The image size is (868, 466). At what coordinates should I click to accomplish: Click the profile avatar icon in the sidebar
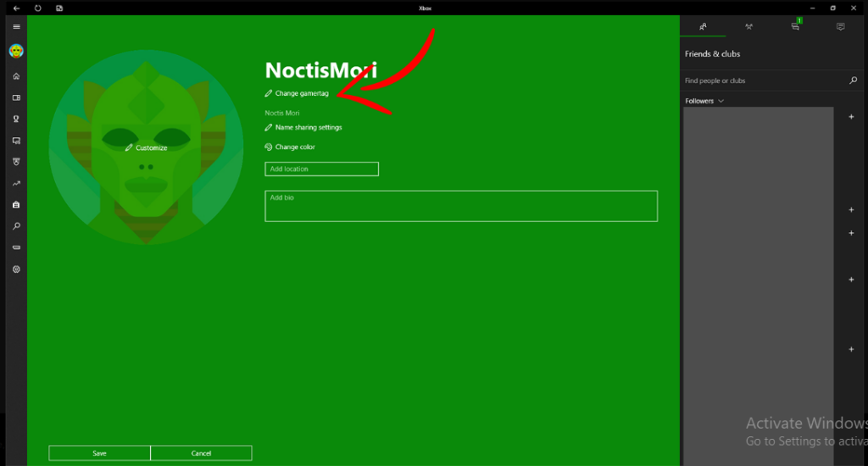[16, 52]
